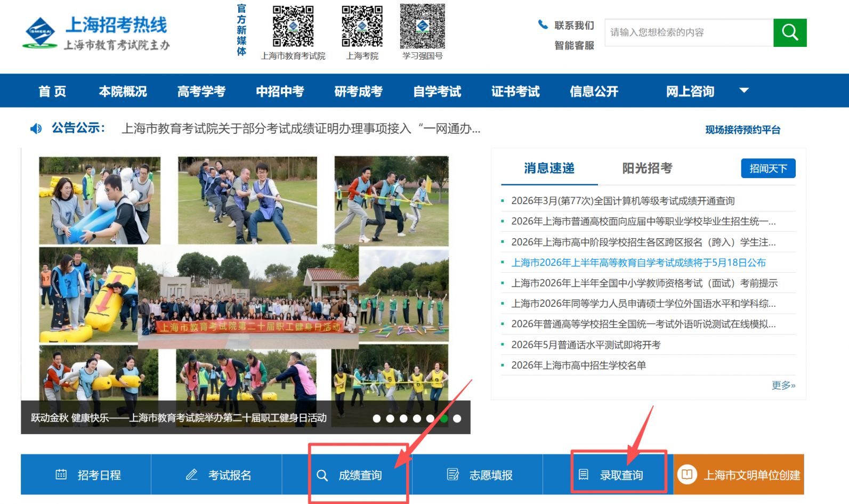The height and width of the screenshot is (504, 849).
Task: Open the 证书考试 menu
Action: [515, 91]
